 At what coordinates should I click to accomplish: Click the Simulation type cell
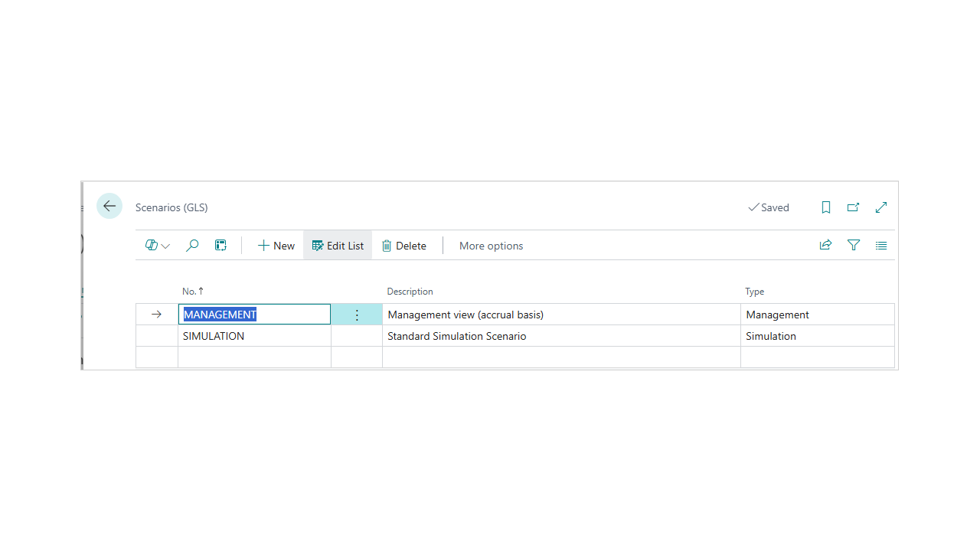(817, 336)
